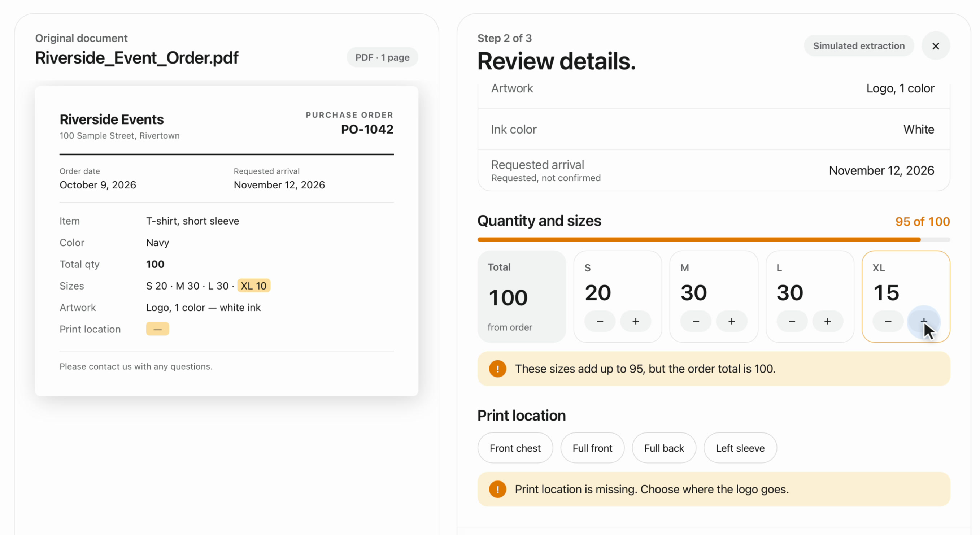Click the Simulated extraction badge

pos(859,45)
